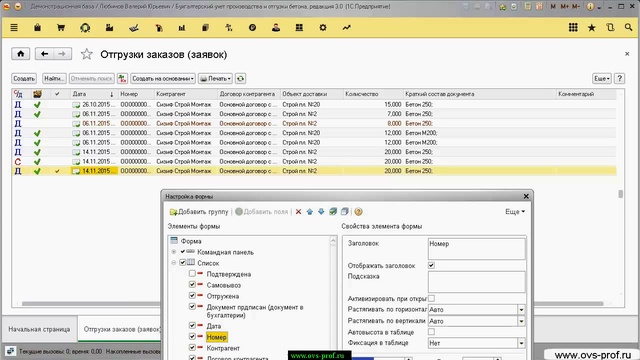Image resolution: width=640 pixels, height=360 pixels.
Task: Open the four-squares grid section icon
Action: point(299,28)
